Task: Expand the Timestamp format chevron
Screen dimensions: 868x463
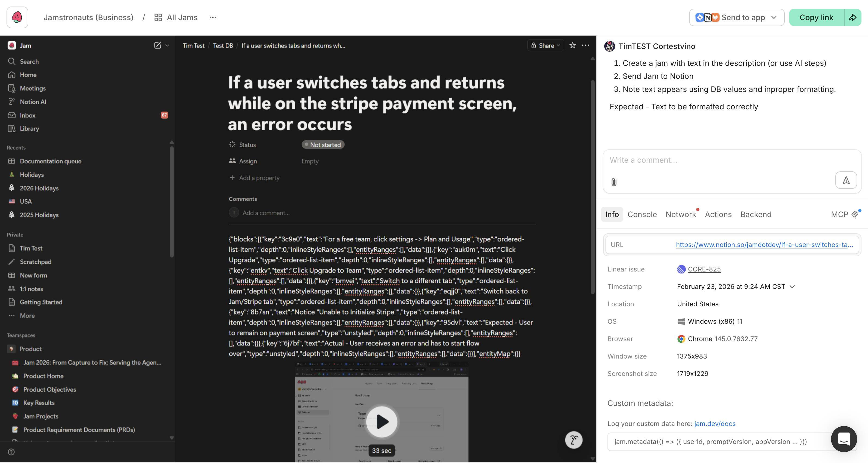Action: (792, 287)
